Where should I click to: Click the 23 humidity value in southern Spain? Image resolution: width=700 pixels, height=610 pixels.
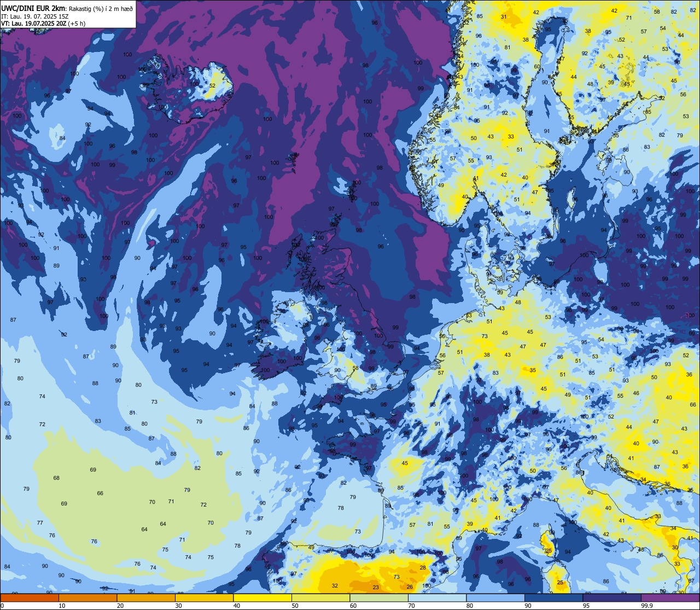coord(376,588)
